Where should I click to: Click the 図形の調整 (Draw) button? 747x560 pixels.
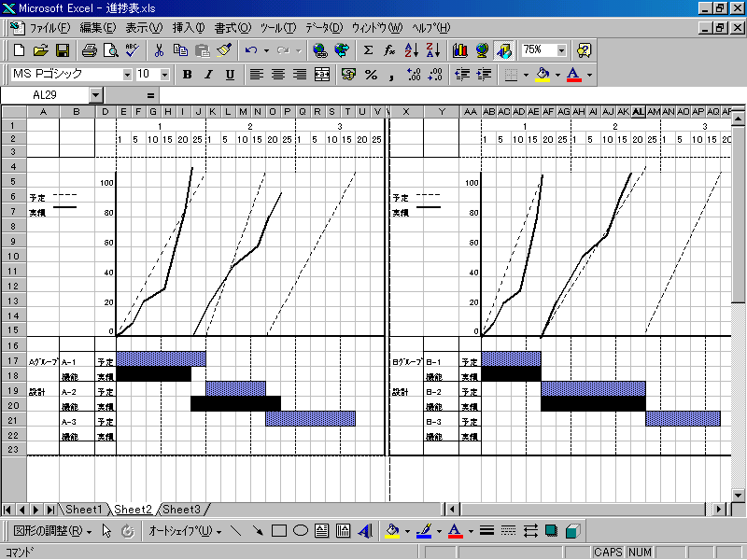tap(52, 531)
